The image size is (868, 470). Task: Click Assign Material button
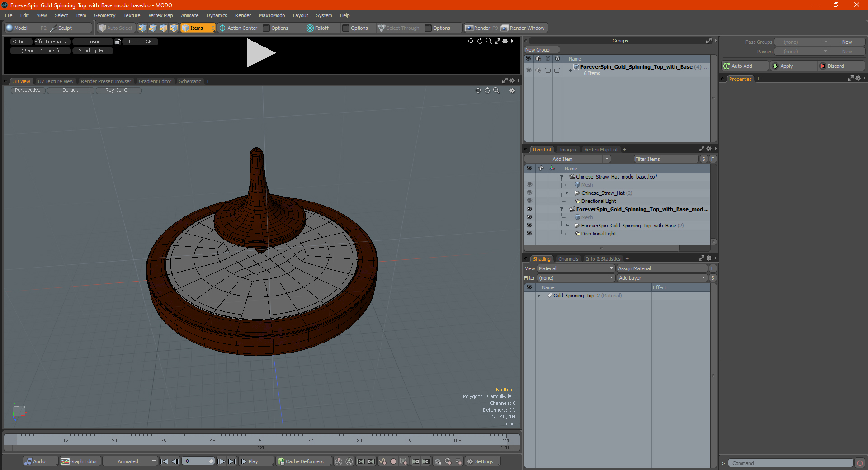(x=662, y=268)
